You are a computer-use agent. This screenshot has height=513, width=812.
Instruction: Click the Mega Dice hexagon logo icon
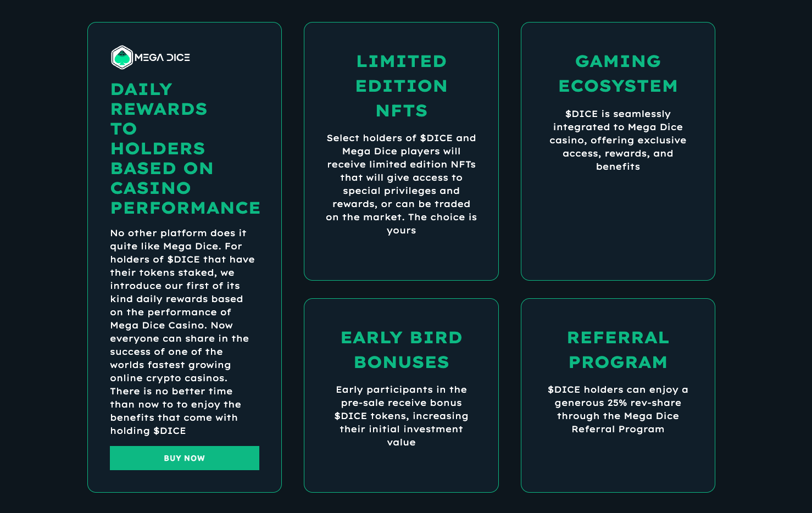(x=122, y=58)
